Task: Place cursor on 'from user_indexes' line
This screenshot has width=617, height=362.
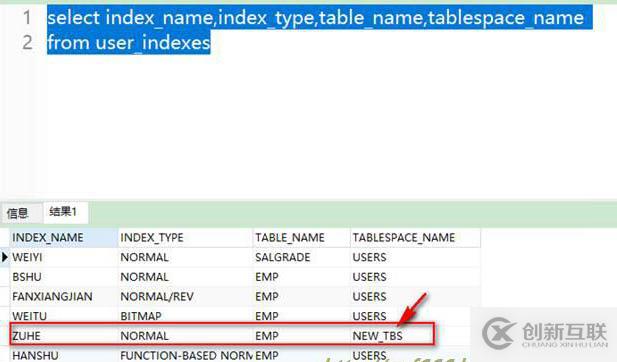Action: 129,42
